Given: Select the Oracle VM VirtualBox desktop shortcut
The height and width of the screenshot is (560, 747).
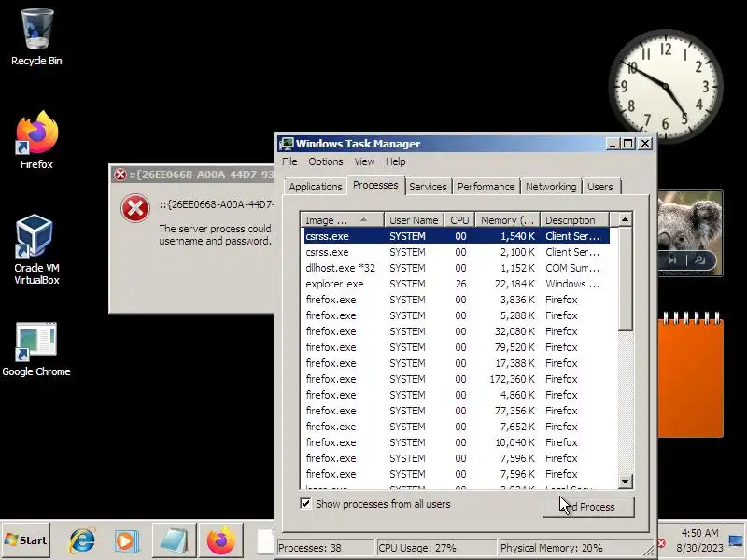Looking at the screenshot, I should coord(36,249).
